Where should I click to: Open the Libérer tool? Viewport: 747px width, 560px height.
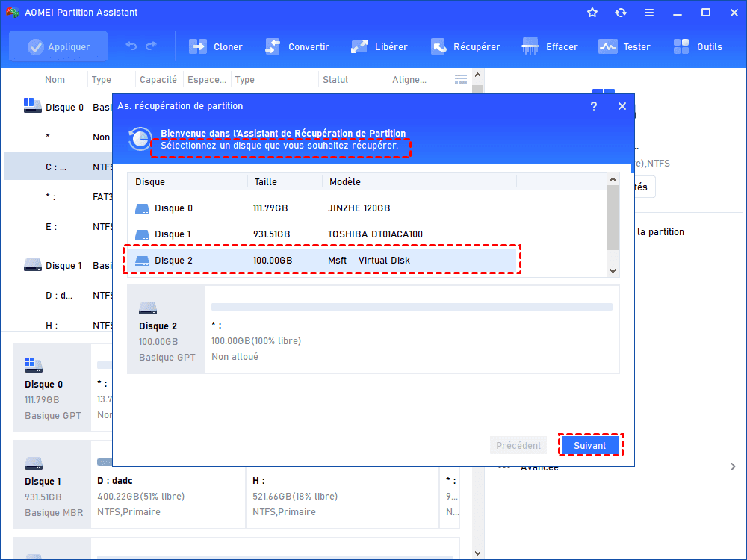pos(379,46)
